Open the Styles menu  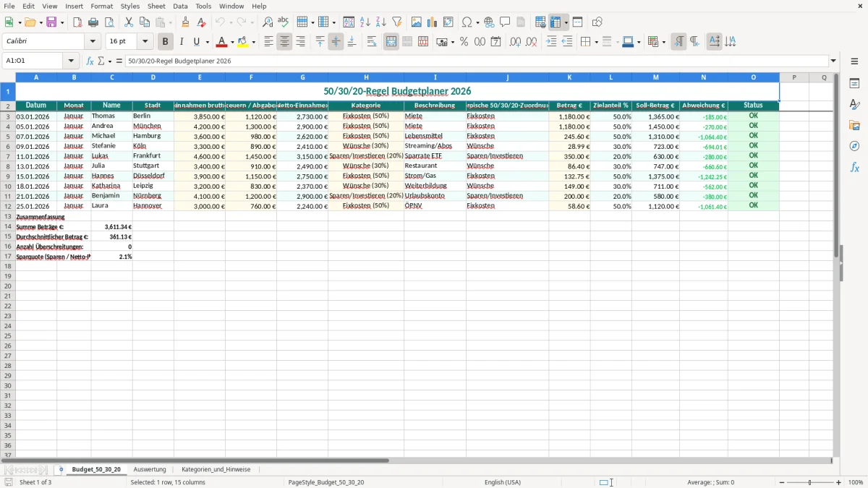pyautogui.click(x=130, y=6)
